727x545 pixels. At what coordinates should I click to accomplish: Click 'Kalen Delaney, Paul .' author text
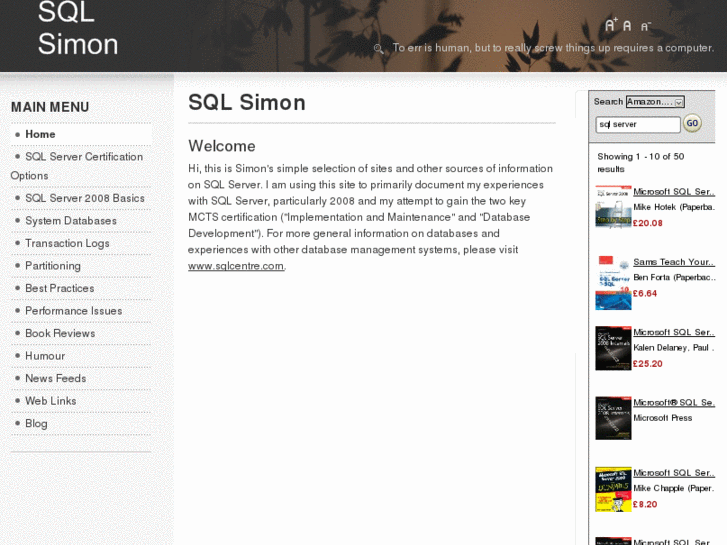(674, 348)
